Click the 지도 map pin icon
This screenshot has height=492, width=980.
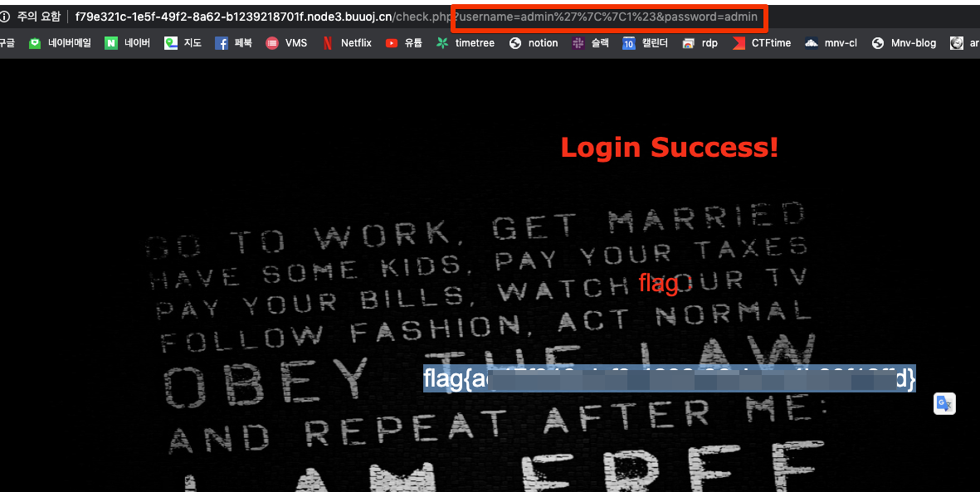(171, 43)
